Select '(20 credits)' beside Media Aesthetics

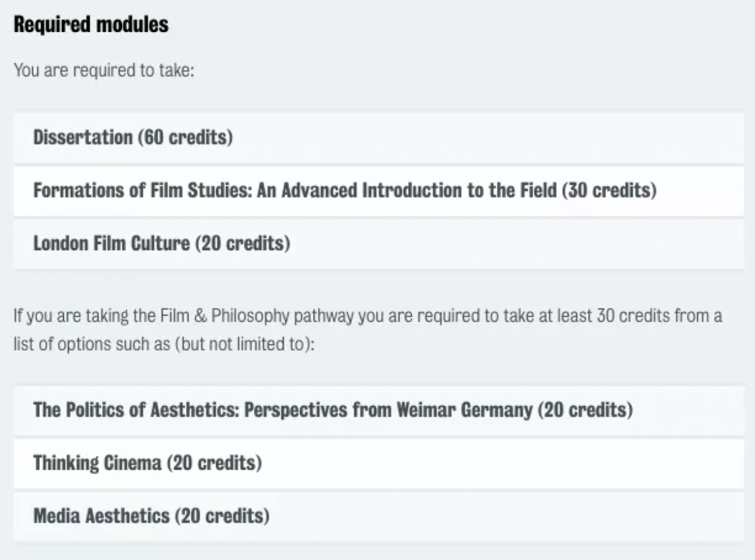(x=222, y=517)
